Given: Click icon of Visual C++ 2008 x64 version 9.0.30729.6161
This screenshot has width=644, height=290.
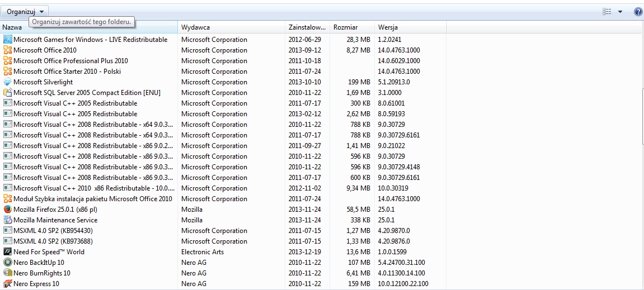Looking at the screenshot, I should (x=7, y=135).
